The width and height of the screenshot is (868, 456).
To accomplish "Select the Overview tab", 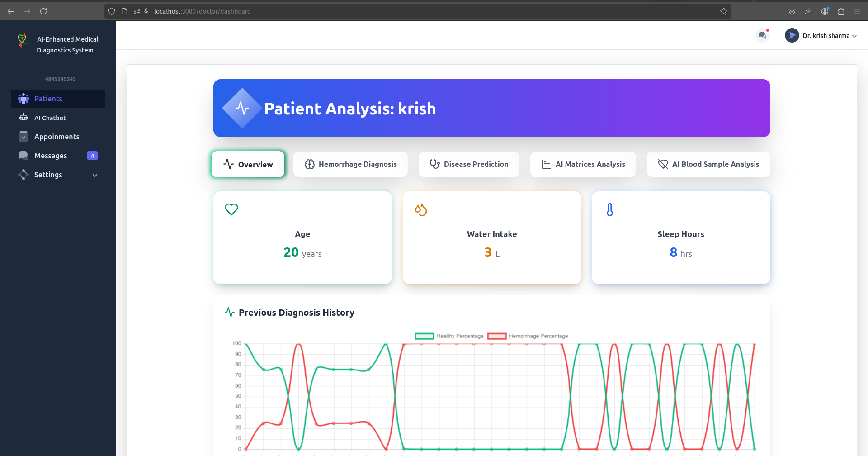I will 248,164.
